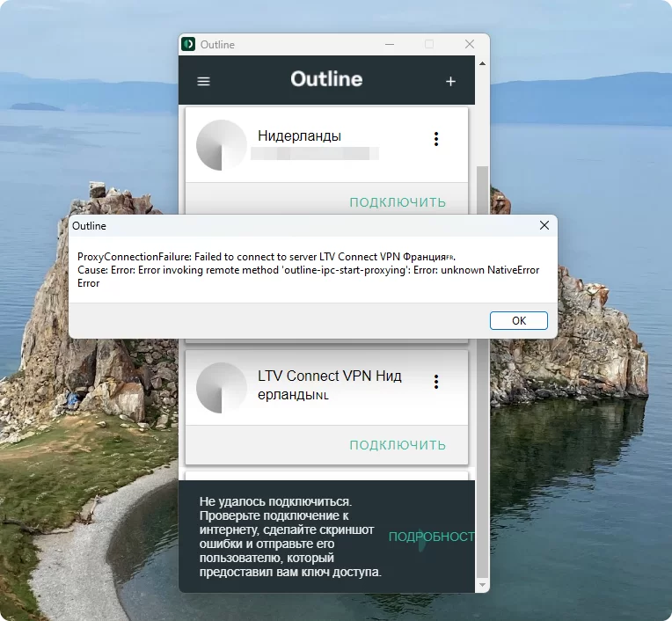The height and width of the screenshot is (621, 672).
Task: Select the Нидерланды server name
Action: coord(300,135)
